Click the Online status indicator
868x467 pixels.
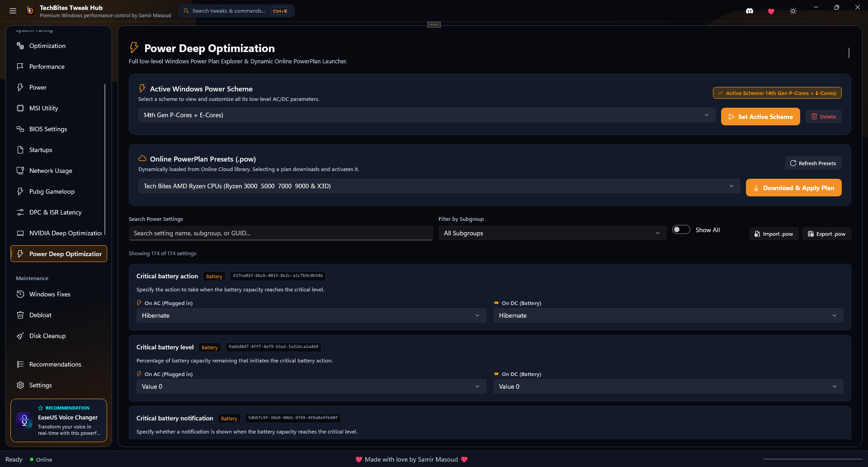coord(41,460)
